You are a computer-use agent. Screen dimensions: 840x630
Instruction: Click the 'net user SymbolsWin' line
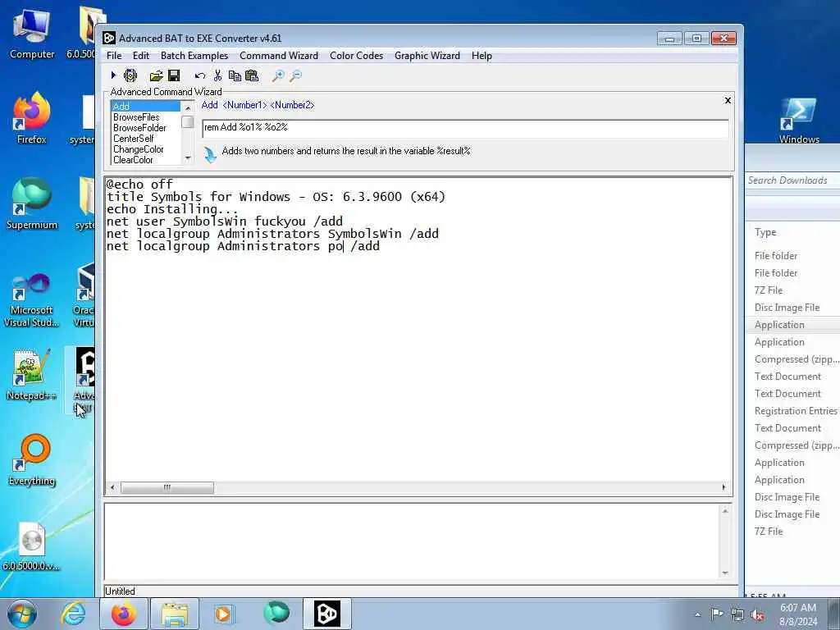click(x=225, y=221)
